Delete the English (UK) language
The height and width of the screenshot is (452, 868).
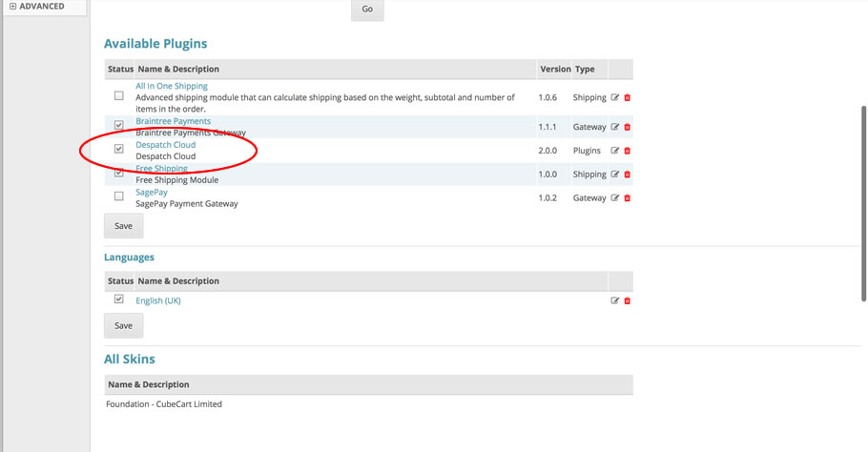(628, 301)
